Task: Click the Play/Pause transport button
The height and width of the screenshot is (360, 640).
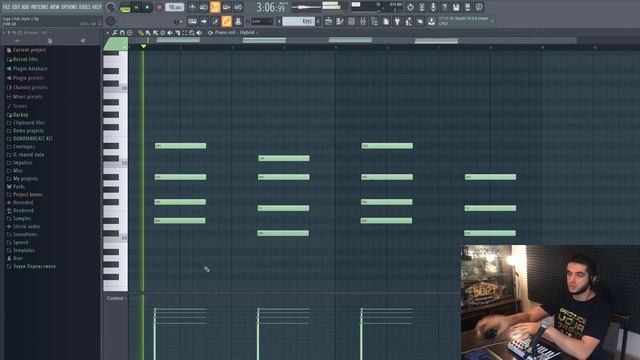Action: (136, 7)
